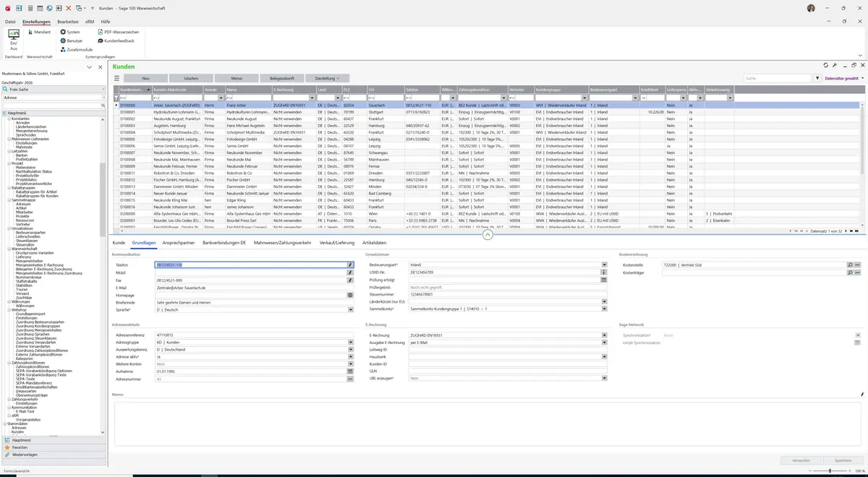Open System settings gear
Image resolution: width=868 pixels, height=477 pixels.
70,32
